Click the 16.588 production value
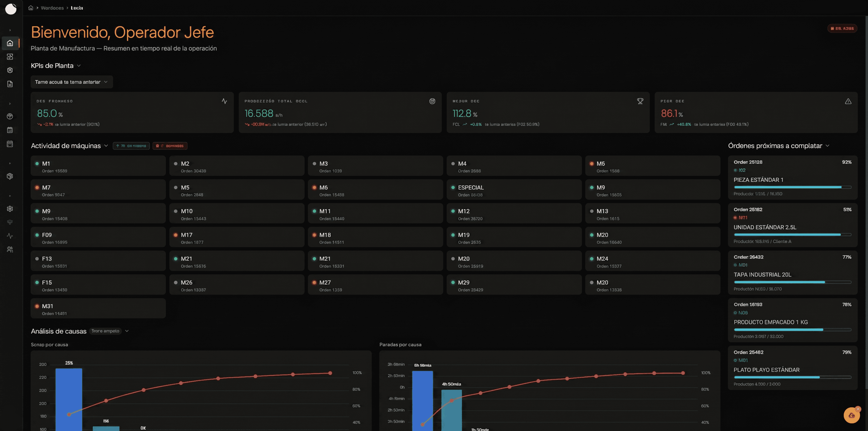 coord(263,114)
